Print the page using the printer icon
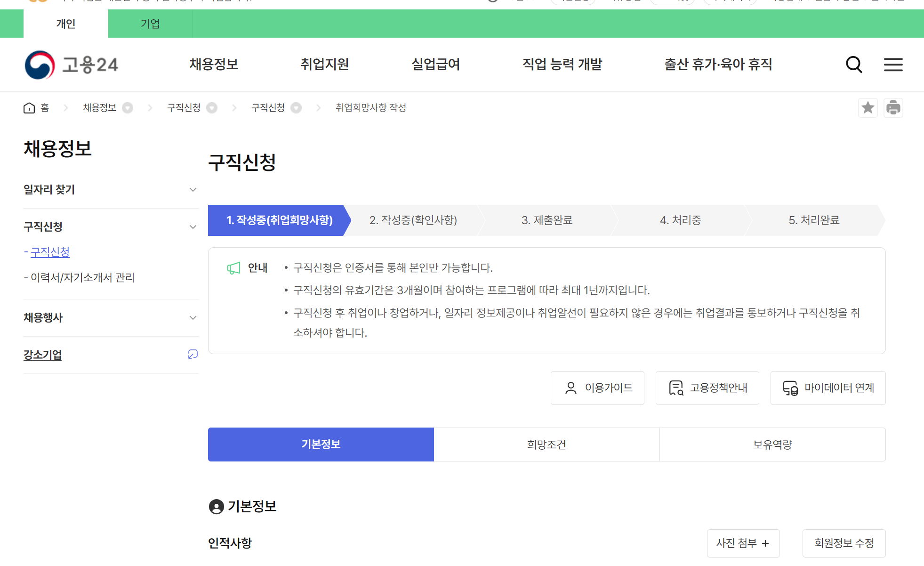The height and width of the screenshot is (566, 924). tap(894, 107)
